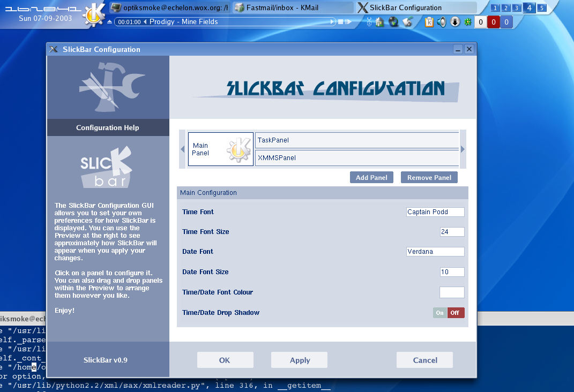Viewport: 574px width, 392px height.
Task: Select the XMMSPanel row in the preview
Action: [x=356, y=157]
